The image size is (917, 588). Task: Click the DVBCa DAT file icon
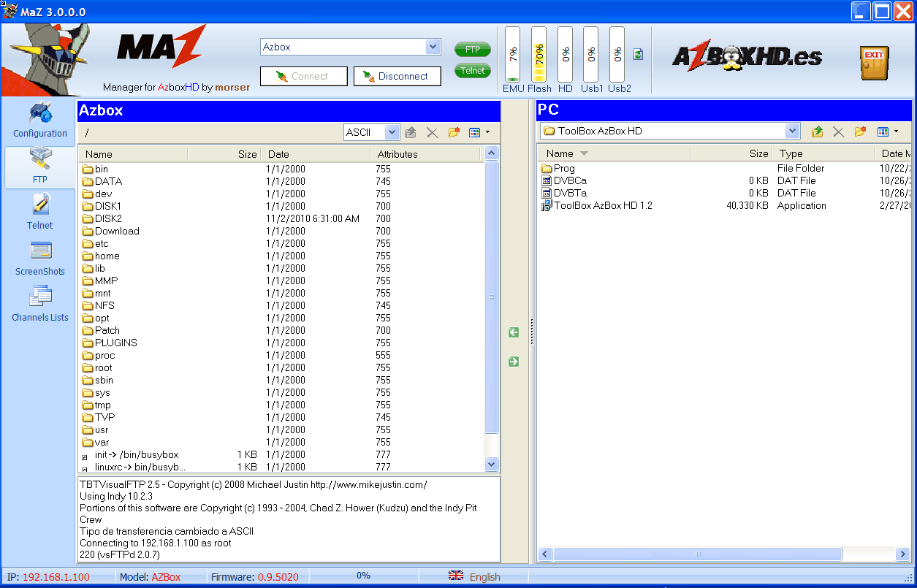[x=547, y=180]
